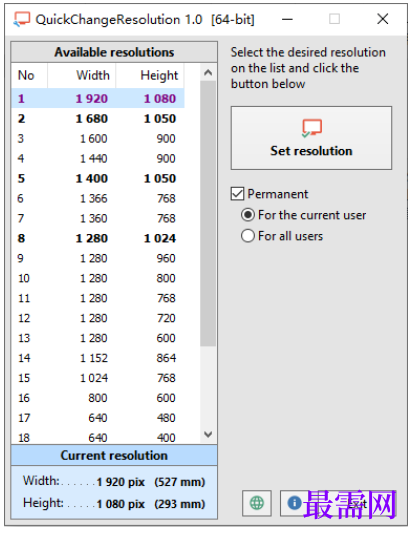Select the 1280 x 1024 resolution row
This screenshot has width=415, height=536.
[98, 238]
